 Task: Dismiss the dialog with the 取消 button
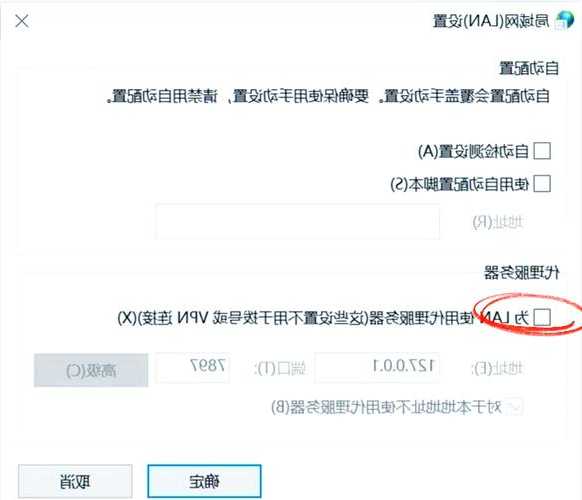pyautogui.click(x=75, y=481)
